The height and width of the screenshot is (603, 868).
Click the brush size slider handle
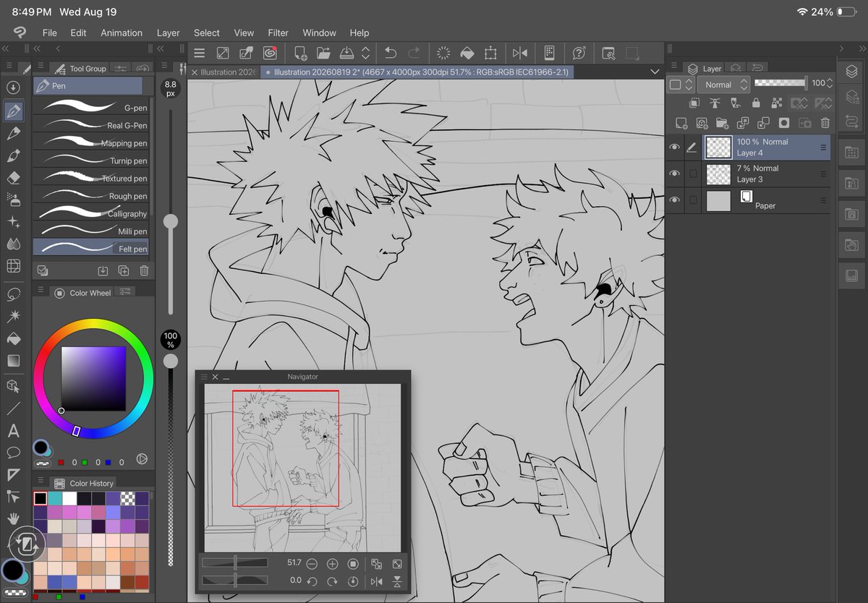click(171, 221)
